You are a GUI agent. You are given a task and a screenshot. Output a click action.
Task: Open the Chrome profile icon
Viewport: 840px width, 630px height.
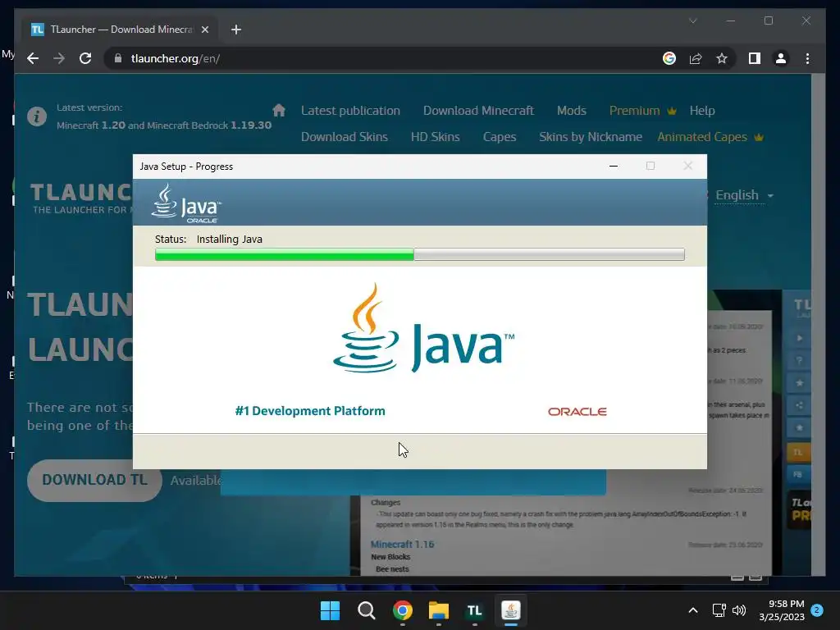pyautogui.click(x=781, y=58)
